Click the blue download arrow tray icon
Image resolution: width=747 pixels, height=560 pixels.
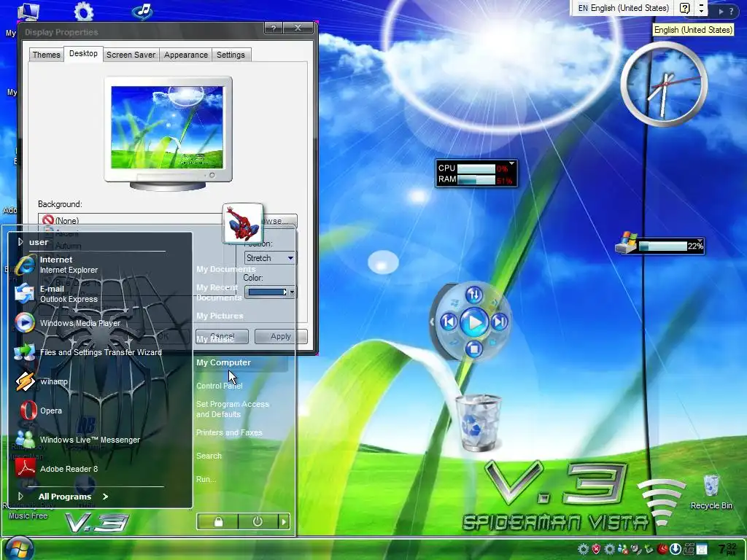675,549
